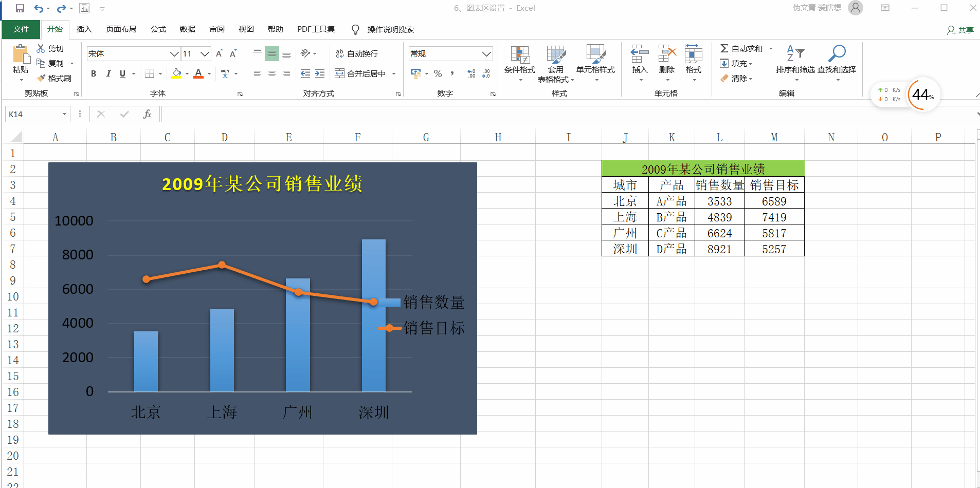Viewport: 980px width, 488px height.
Task: Decrease font size with smaller A icon
Action: 233,53
